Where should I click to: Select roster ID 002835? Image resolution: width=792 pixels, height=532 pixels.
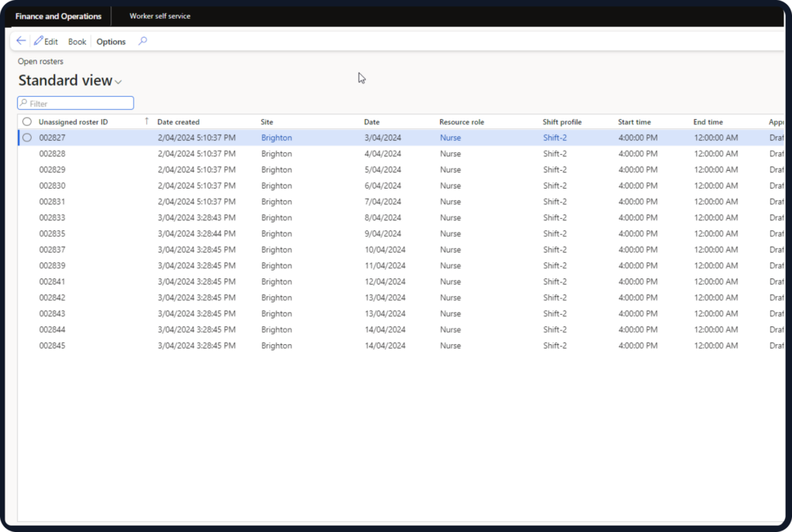pos(52,234)
